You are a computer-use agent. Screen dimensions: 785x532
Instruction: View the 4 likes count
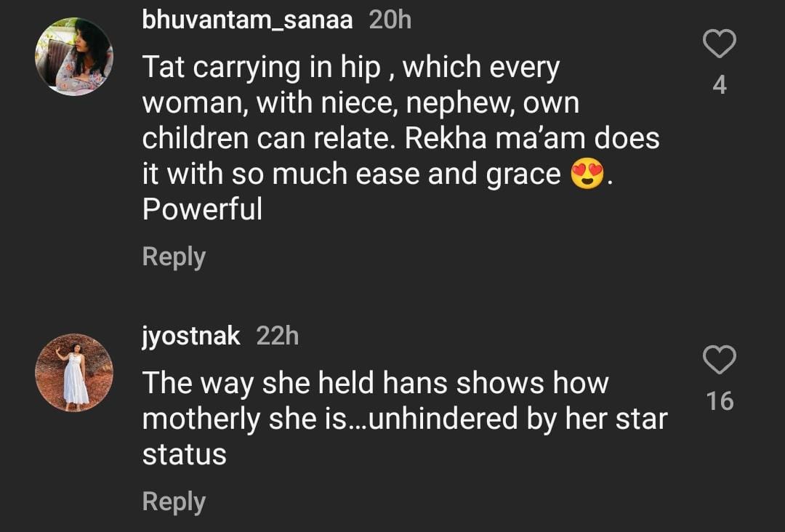[720, 86]
